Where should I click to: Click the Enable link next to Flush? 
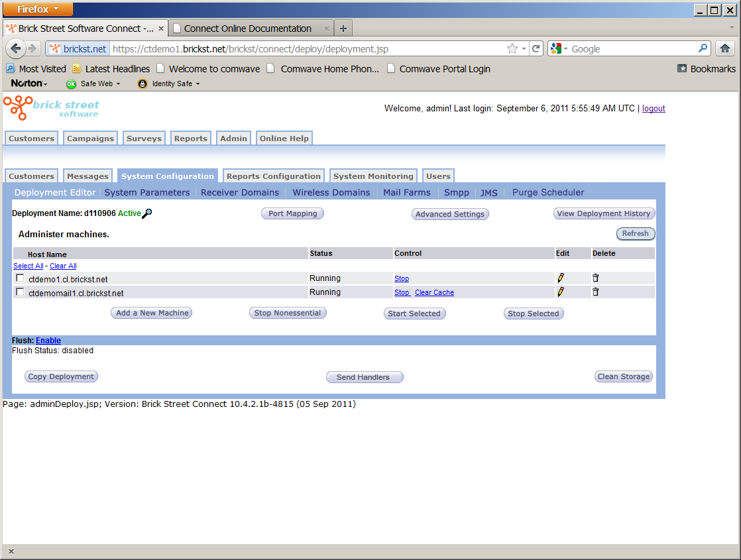coord(48,340)
